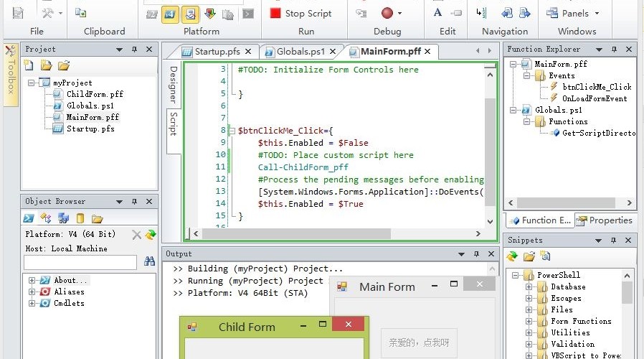
Task: Expand the Database snippets folder
Action: 529,286
